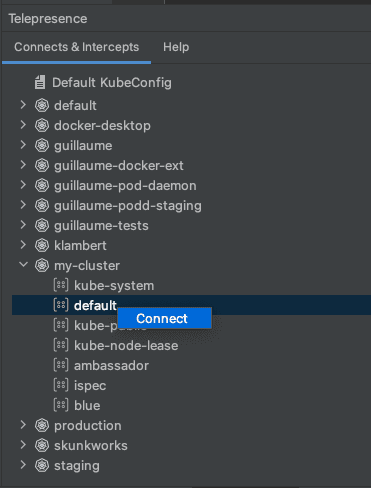Click the Default KubeConfig file icon
371x488 pixels.
(x=40, y=82)
